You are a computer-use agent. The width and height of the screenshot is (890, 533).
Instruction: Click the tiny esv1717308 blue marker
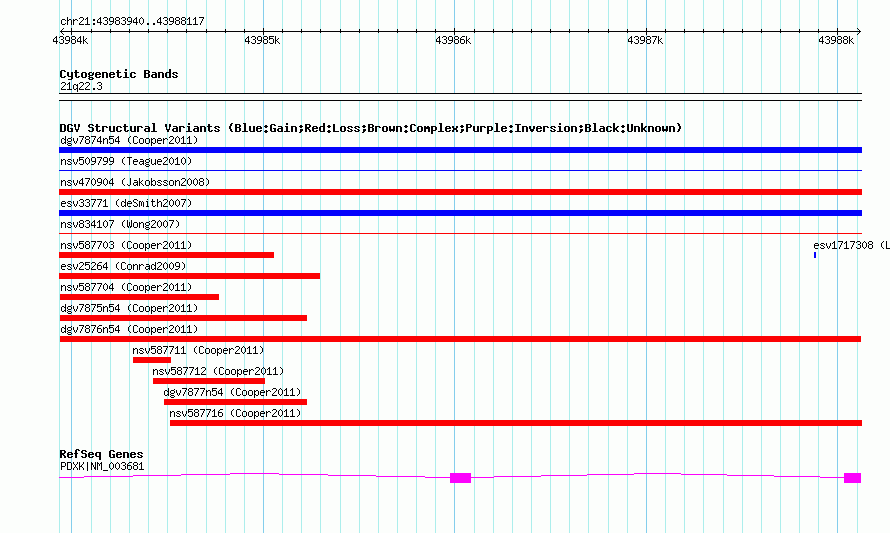click(815, 255)
